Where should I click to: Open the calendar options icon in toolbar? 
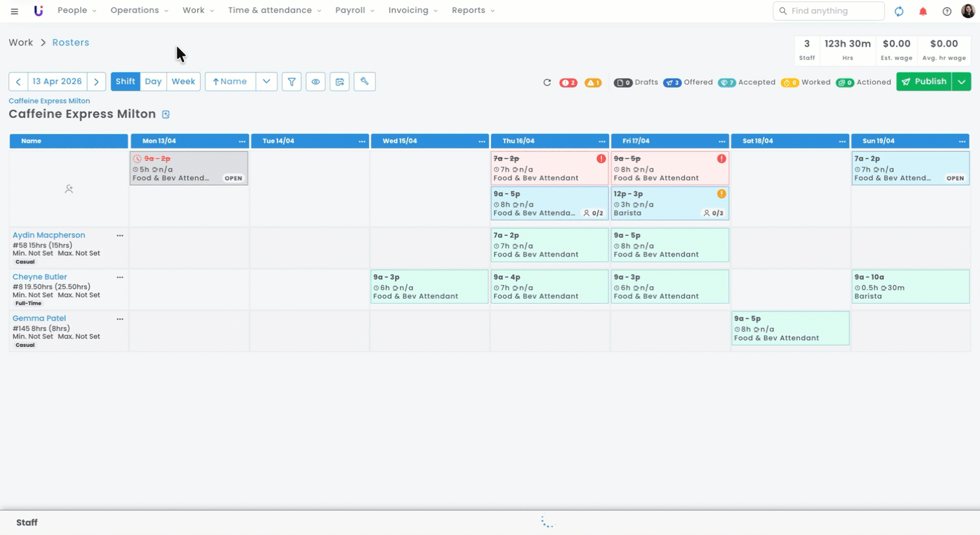[340, 82]
